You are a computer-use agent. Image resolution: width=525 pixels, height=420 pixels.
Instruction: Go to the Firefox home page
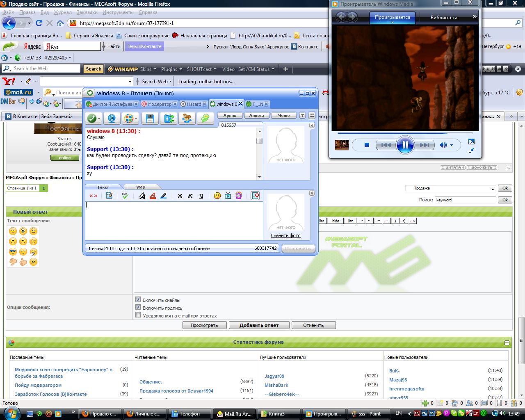point(60,23)
